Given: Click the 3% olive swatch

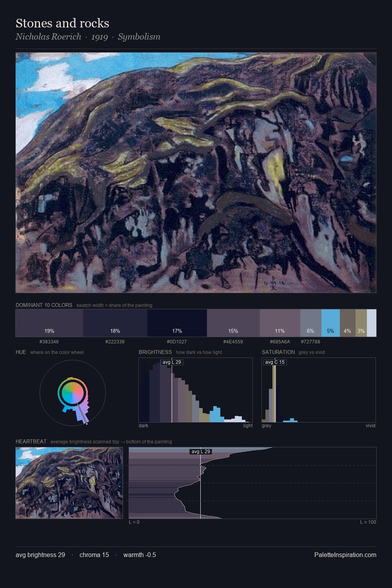Looking at the screenshot, I should point(361,323).
